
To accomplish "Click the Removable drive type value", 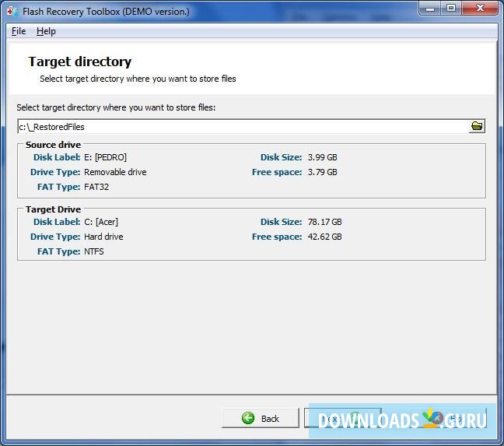I will (115, 172).
